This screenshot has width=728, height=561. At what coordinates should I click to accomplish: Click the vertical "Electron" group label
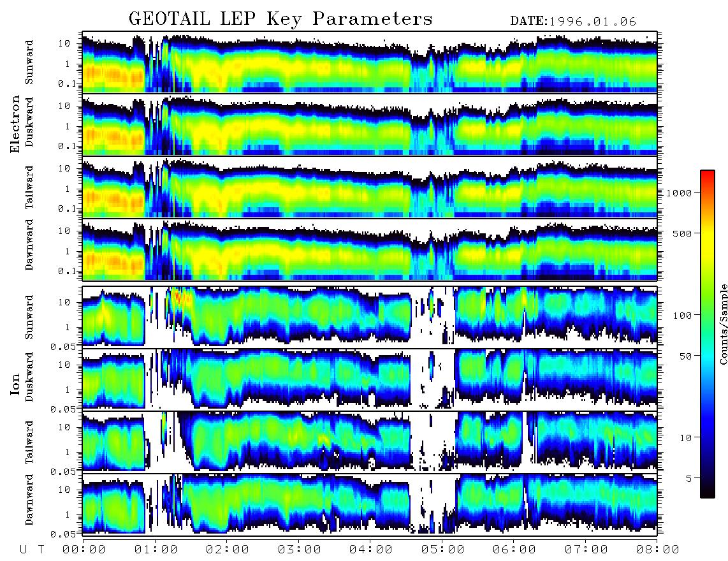click(15, 124)
